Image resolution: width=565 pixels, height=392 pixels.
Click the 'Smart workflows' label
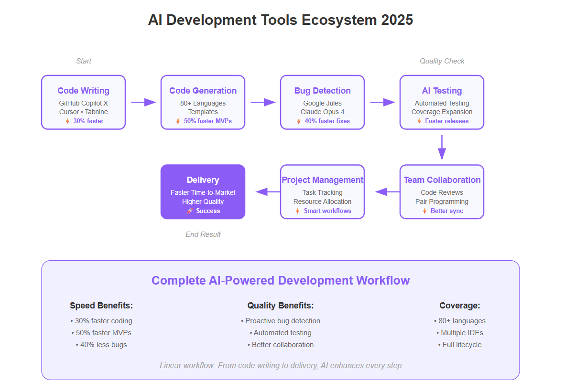tap(327, 211)
